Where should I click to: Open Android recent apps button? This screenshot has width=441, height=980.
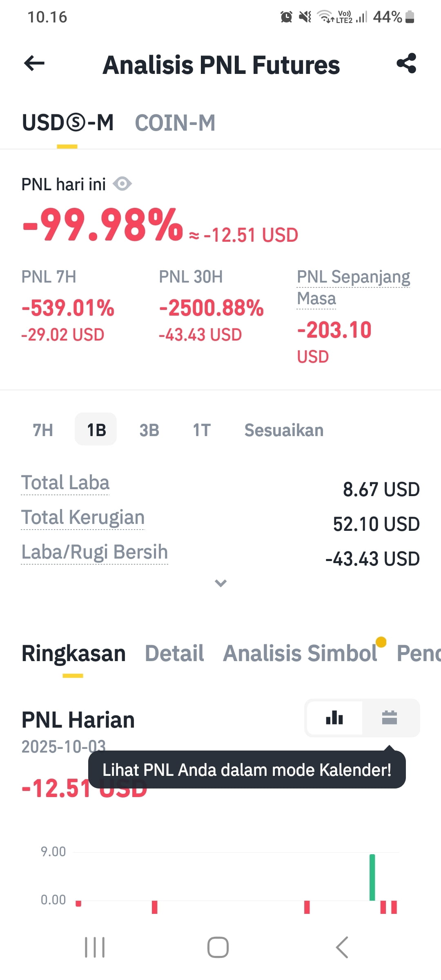[95, 947]
